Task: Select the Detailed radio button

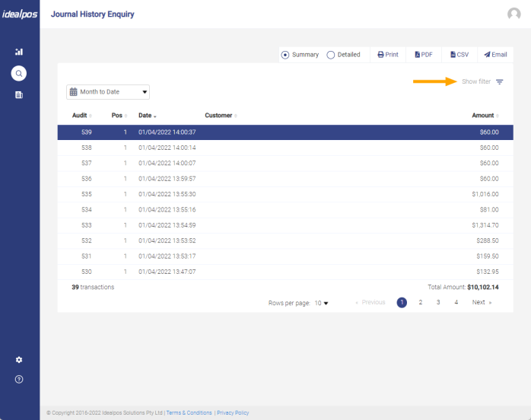Action: (x=330, y=55)
